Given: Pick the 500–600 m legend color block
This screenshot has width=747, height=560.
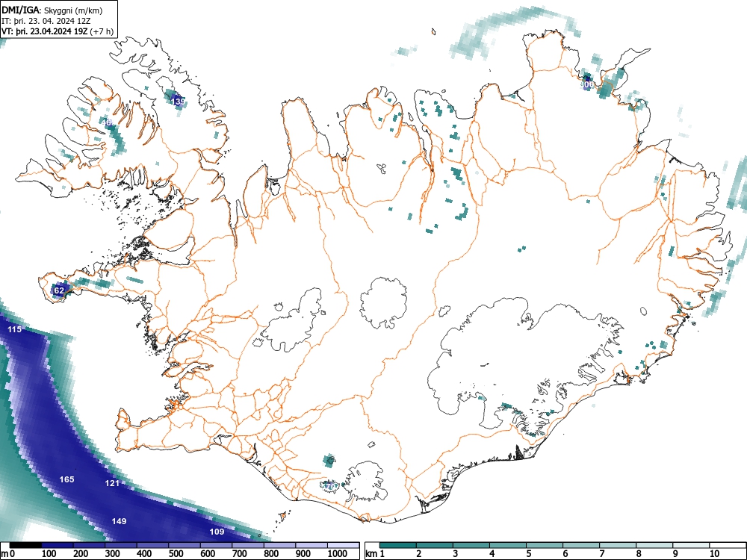Looking at the screenshot, I should coord(185,545).
